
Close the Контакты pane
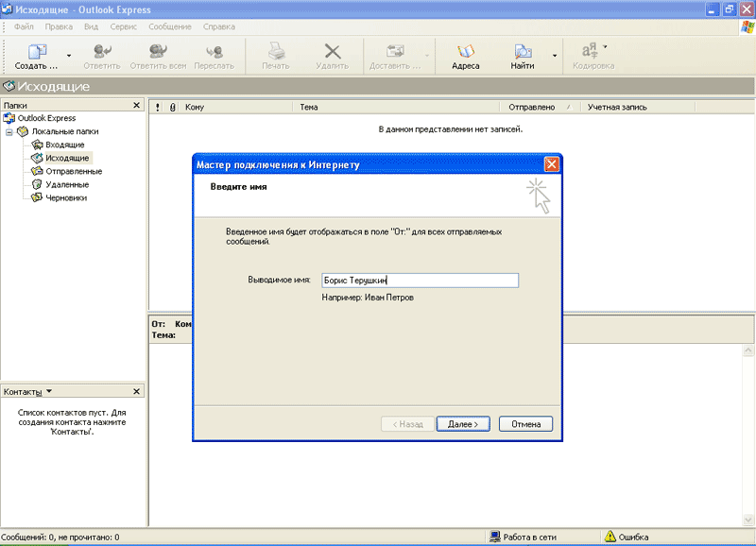(136, 391)
